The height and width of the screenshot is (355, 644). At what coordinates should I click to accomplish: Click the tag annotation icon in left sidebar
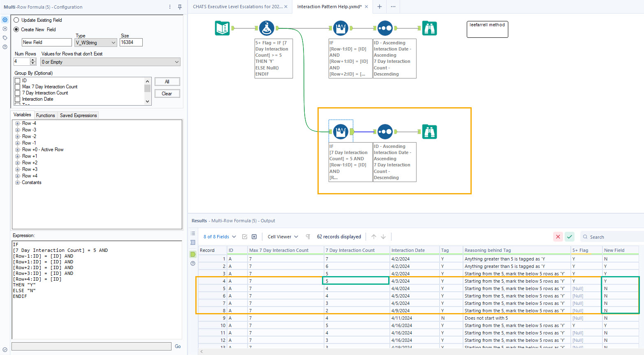(5, 37)
